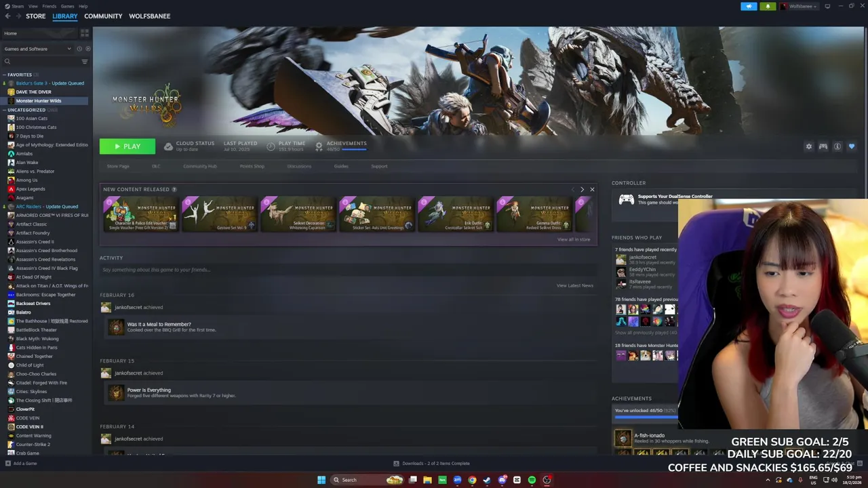Open controller settings gamepad icon

pyautogui.click(x=823, y=146)
